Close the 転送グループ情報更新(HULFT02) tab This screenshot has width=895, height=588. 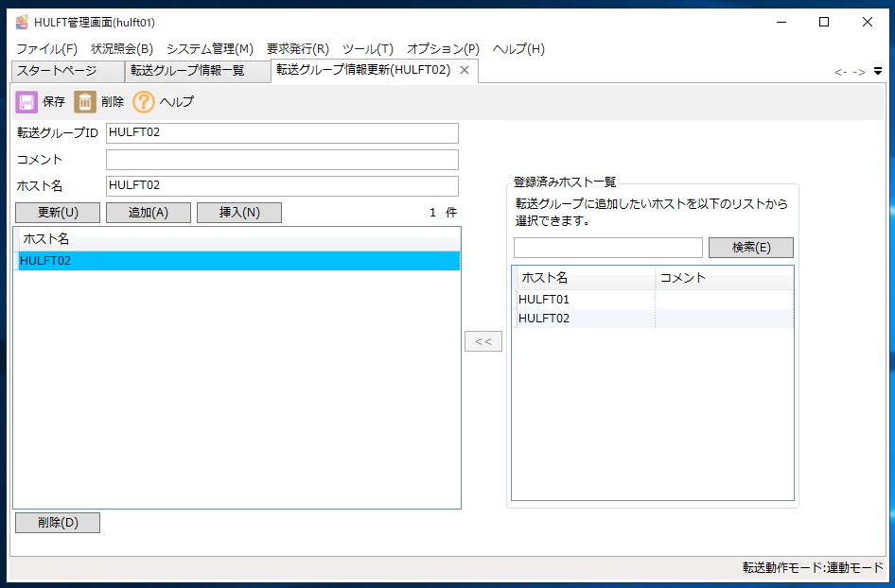[465, 70]
